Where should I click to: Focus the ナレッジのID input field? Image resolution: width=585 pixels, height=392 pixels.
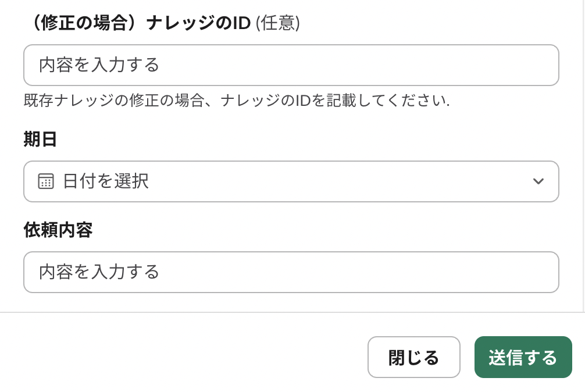pos(291,65)
